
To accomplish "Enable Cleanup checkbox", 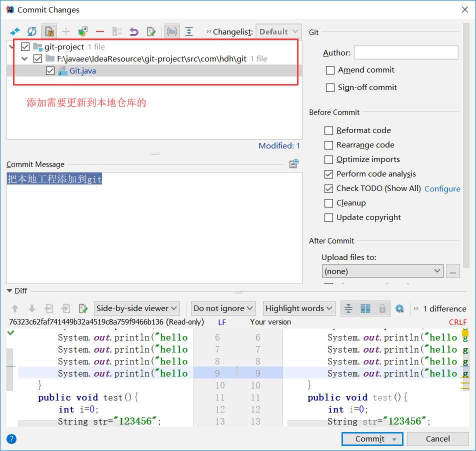I will click(328, 203).
